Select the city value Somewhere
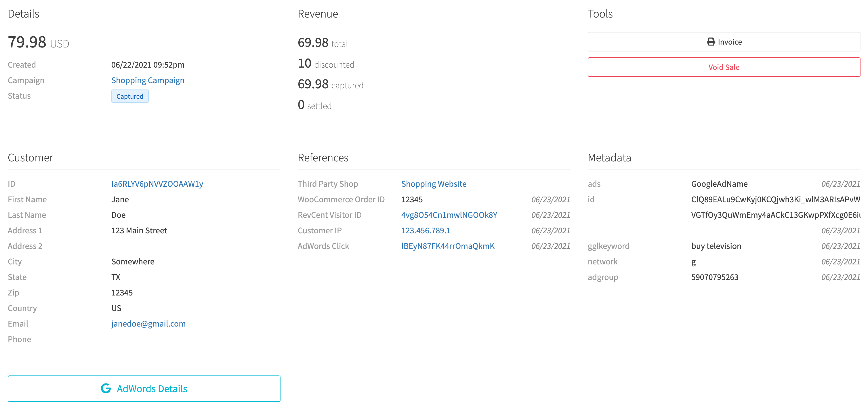Image resolution: width=868 pixels, height=410 pixels. click(133, 262)
